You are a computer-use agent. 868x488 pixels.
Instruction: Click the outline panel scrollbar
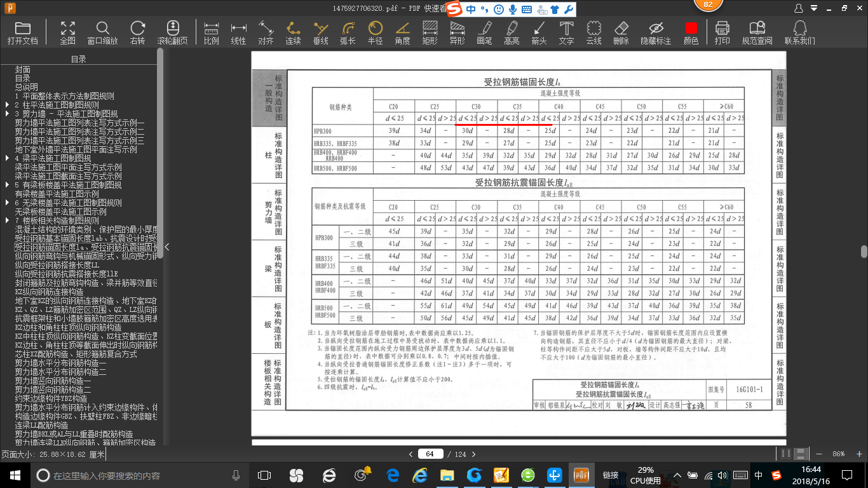[x=160, y=152]
